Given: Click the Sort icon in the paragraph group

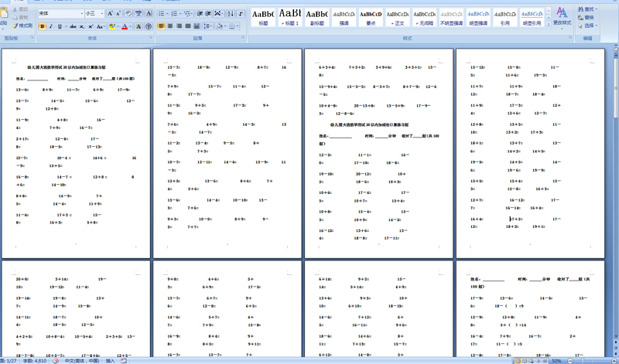Looking at the screenshot, I should [231, 14].
